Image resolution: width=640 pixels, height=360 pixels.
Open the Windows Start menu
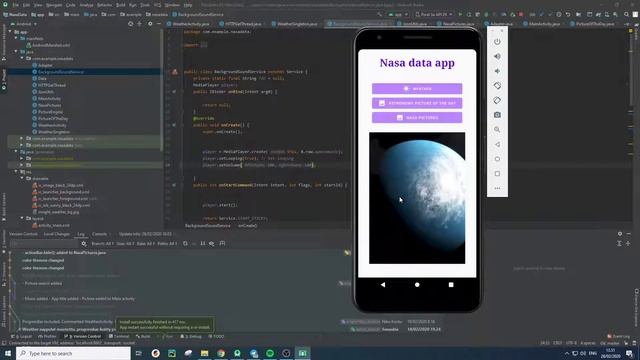8,353
